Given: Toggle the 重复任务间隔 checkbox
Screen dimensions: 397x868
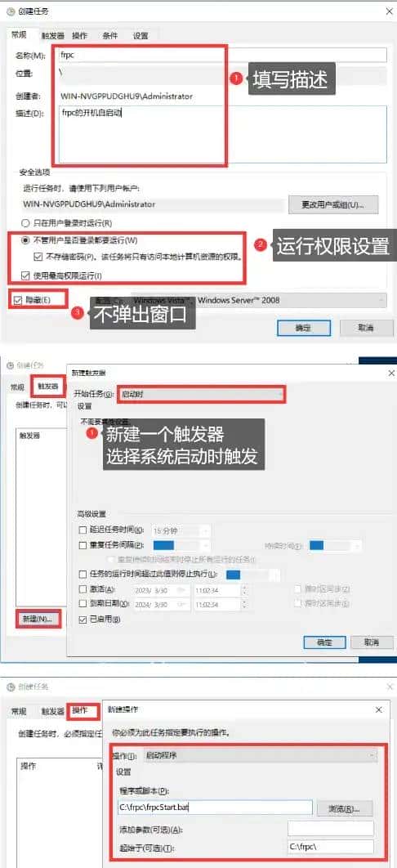Looking at the screenshot, I should click(83, 545).
